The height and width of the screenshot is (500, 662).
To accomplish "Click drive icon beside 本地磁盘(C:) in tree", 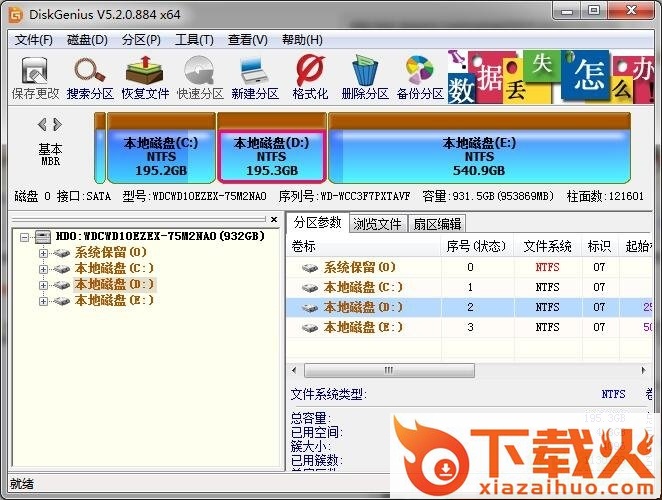I will (x=61, y=269).
